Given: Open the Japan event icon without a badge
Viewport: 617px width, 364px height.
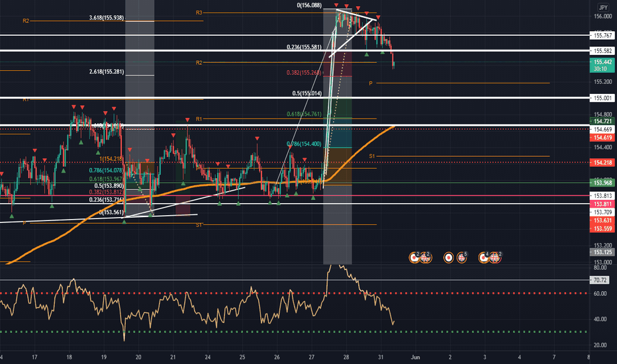Looking at the screenshot, I should point(449,257).
